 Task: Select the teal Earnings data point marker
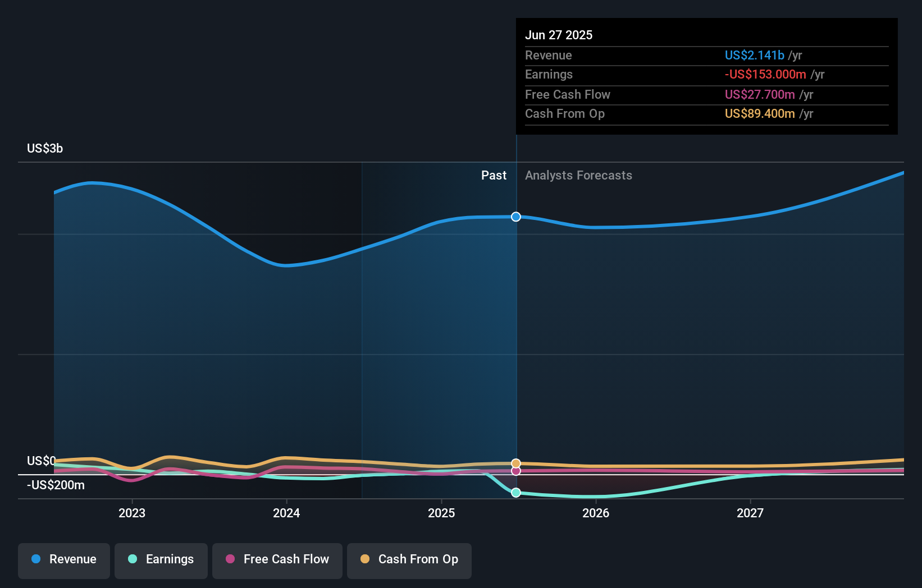pyautogui.click(x=515, y=493)
